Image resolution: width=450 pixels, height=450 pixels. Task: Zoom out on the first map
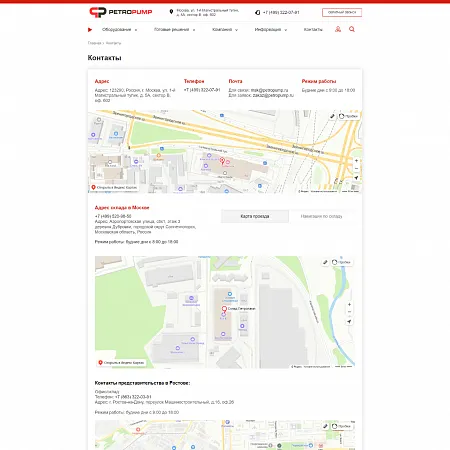(x=356, y=169)
